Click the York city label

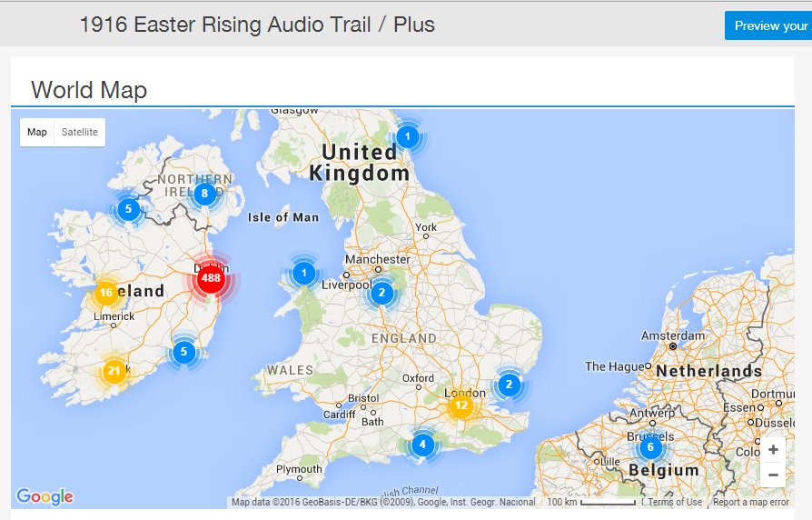tap(426, 227)
